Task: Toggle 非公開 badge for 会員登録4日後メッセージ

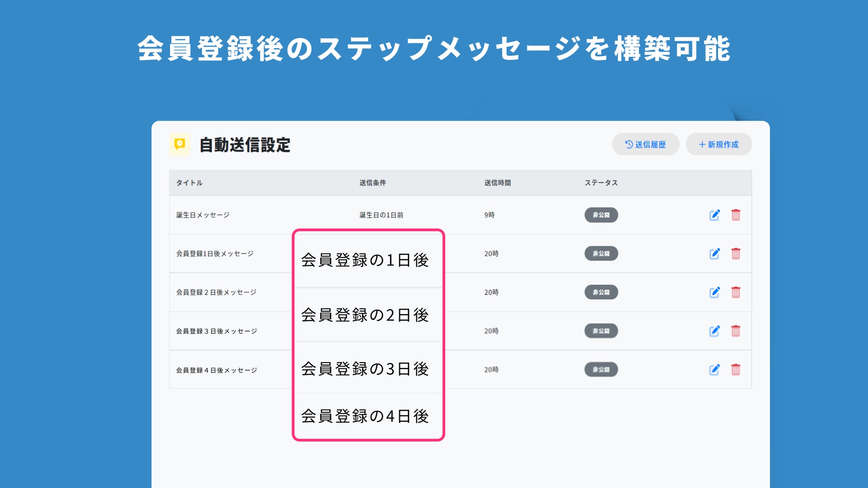Action: [x=601, y=370]
